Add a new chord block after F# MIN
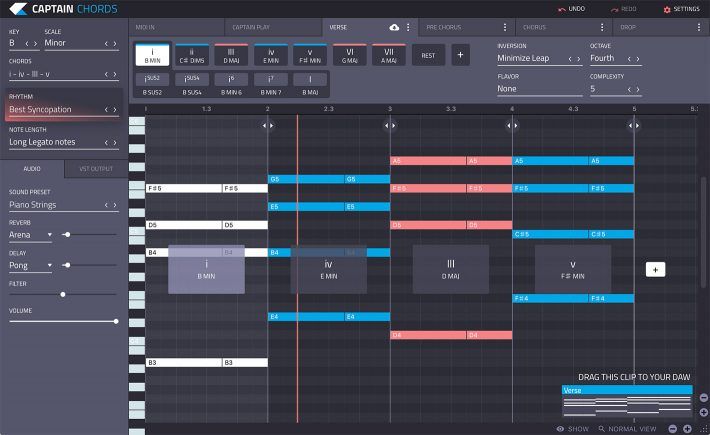The width and height of the screenshot is (710, 435). [x=655, y=270]
